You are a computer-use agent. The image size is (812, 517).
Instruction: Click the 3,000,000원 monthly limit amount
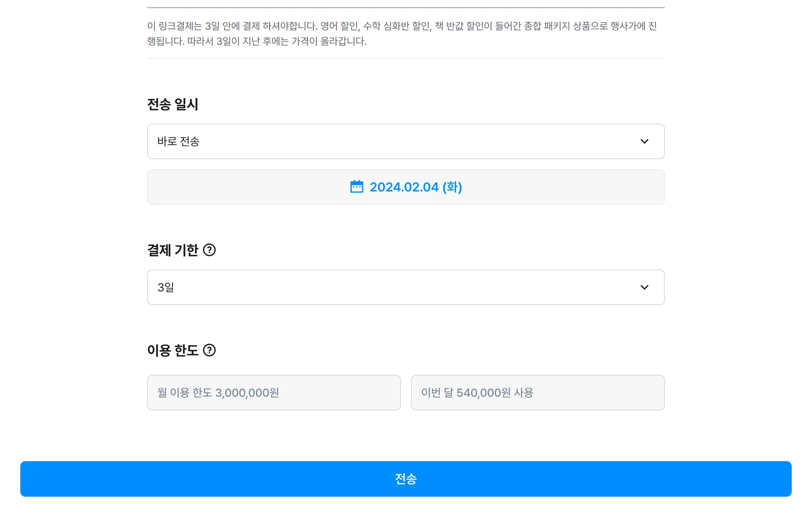(247, 393)
